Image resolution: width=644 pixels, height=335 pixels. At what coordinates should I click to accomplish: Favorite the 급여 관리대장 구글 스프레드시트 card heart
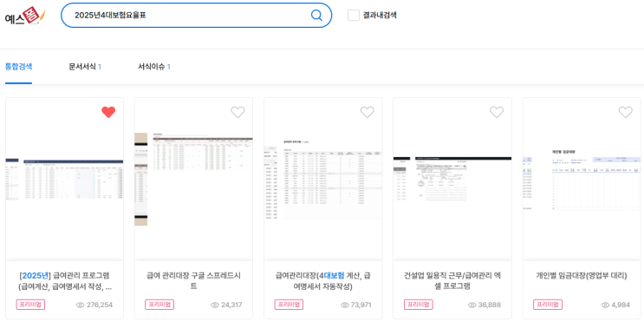[237, 112]
